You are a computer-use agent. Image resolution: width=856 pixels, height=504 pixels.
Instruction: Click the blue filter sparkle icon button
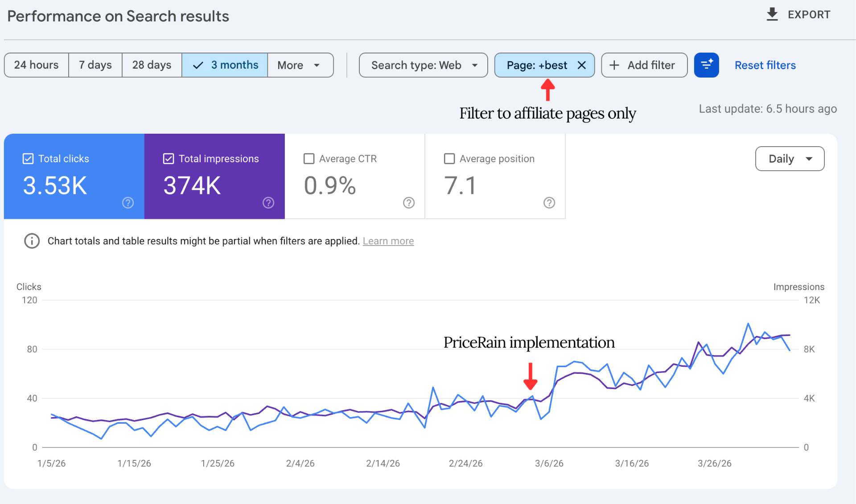click(x=706, y=65)
